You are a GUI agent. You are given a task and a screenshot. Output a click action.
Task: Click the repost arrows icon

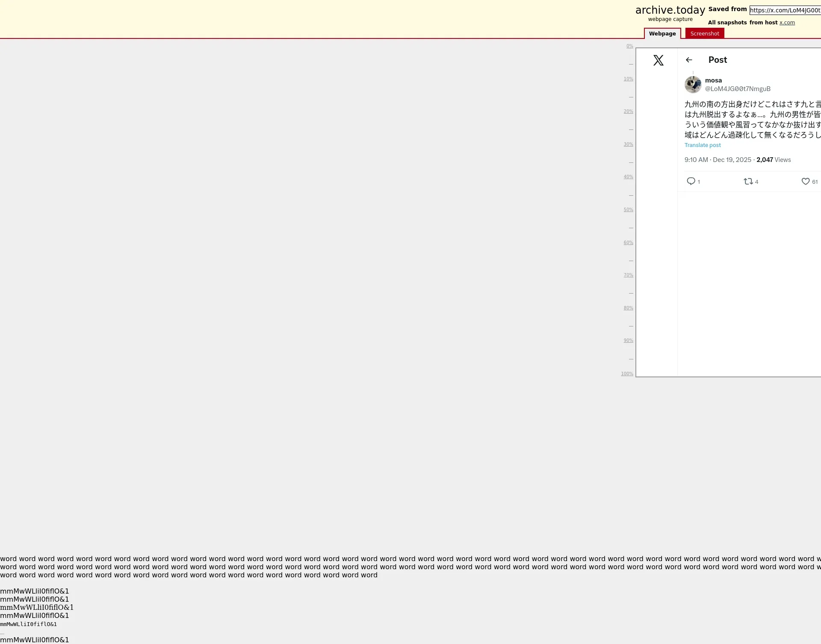click(748, 181)
